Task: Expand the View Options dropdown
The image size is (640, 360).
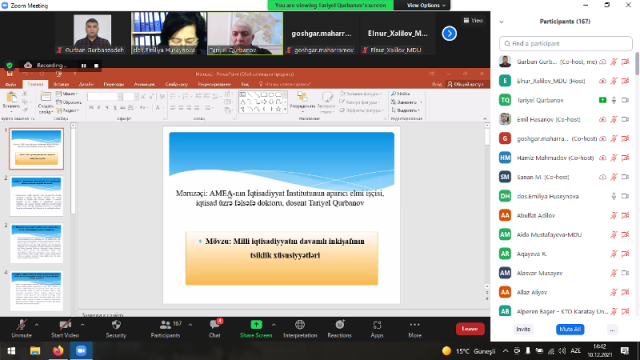Action: [426, 5]
